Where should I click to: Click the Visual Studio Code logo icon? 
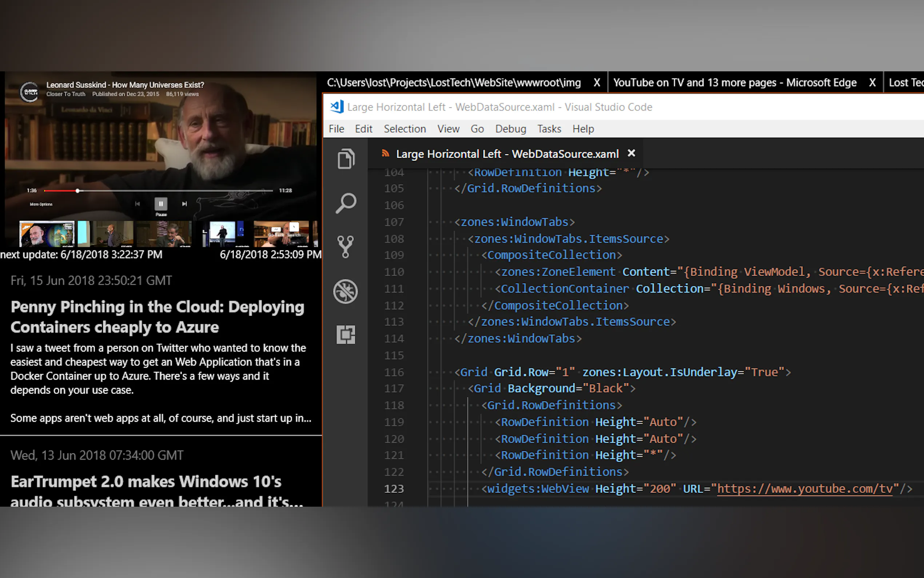tap(337, 107)
